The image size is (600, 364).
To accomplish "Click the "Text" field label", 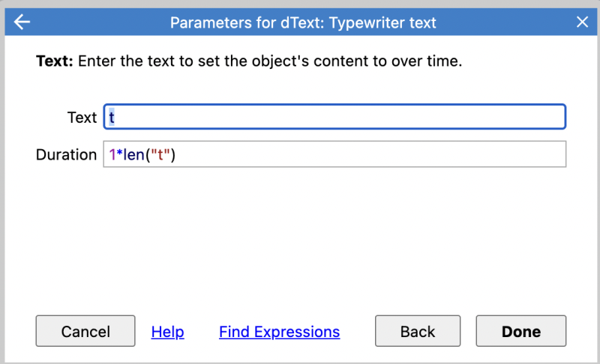I will 82,118.
